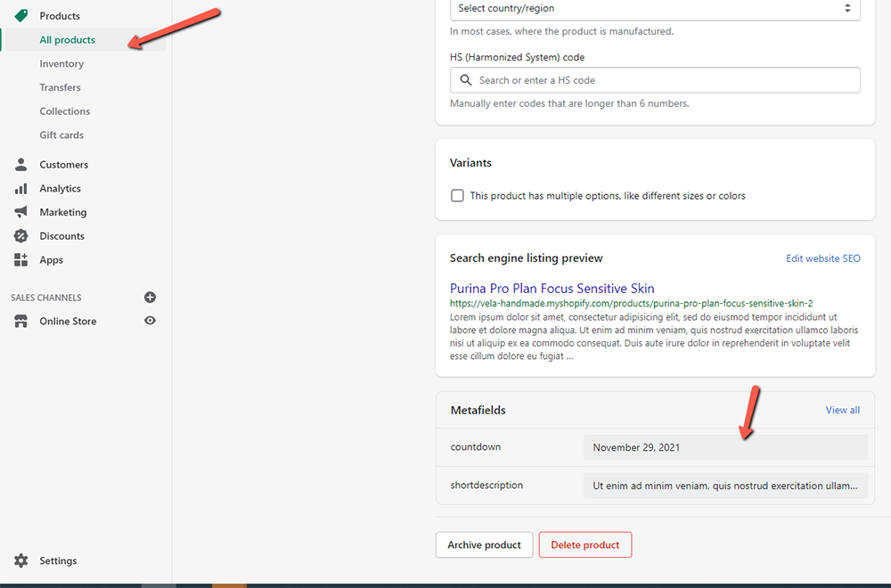Click the Products tag icon
The height and width of the screenshot is (588, 891).
[21, 16]
